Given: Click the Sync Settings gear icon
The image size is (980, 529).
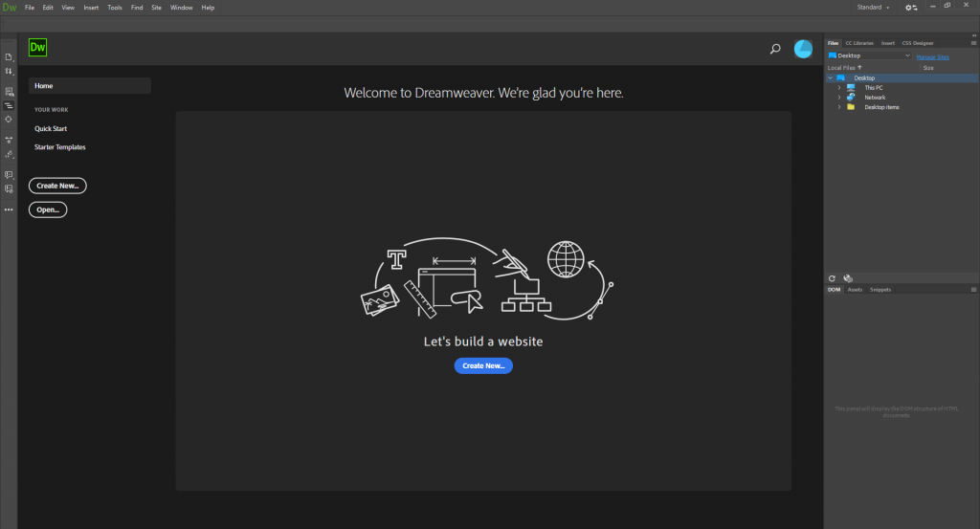Looking at the screenshot, I should pos(911,8).
